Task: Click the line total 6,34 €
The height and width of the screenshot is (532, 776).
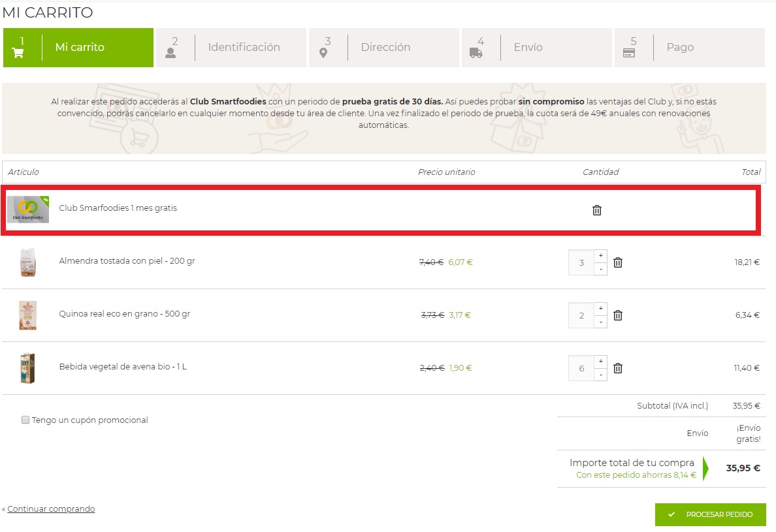Action: 747,315
